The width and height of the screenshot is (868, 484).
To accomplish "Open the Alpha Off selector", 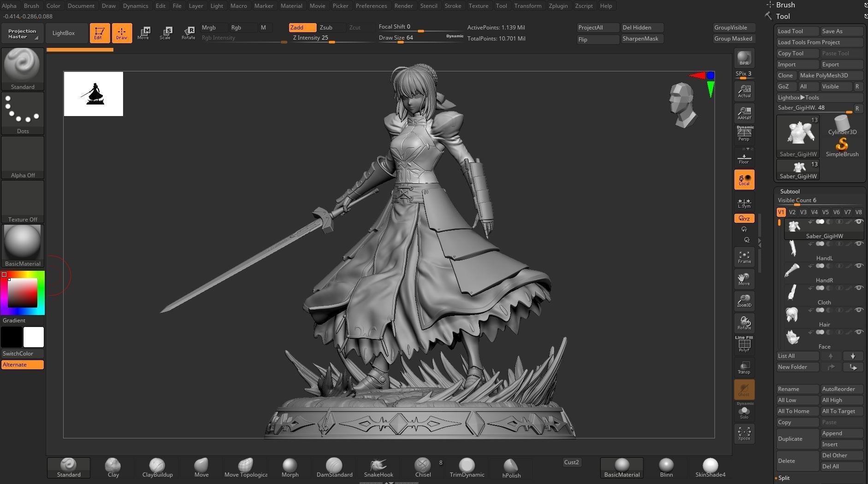I will [23, 157].
